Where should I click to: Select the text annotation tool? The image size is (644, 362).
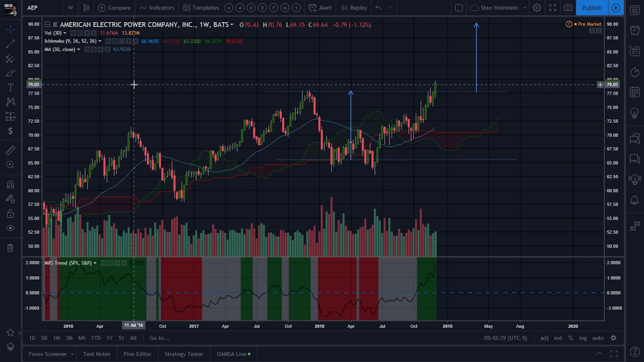(10, 87)
